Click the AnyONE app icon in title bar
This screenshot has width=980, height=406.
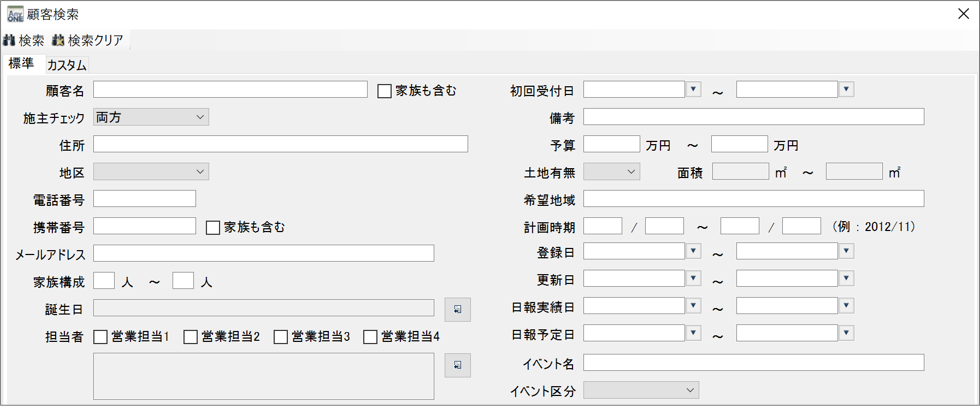point(14,14)
